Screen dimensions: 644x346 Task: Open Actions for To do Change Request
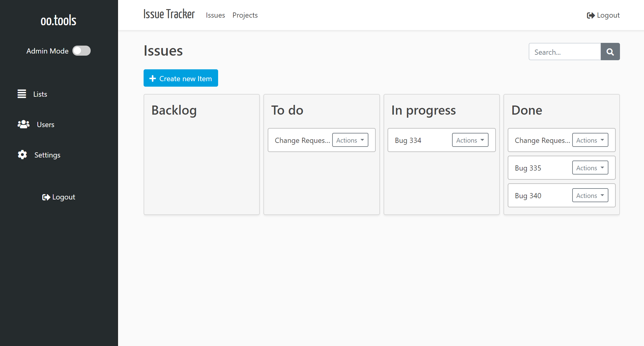point(350,140)
